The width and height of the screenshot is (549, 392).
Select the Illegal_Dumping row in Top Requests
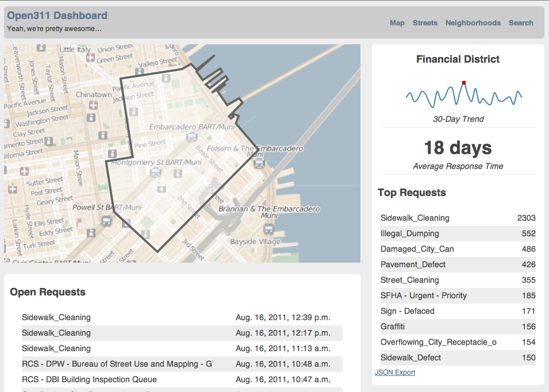(x=458, y=233)
